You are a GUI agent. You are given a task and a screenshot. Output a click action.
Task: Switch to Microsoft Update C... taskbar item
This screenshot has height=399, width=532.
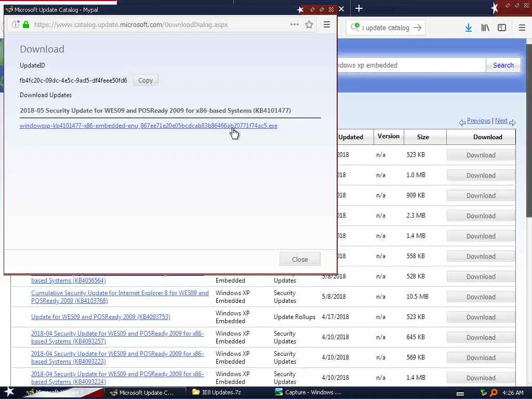pyautogui.click(x=145, y=393)
